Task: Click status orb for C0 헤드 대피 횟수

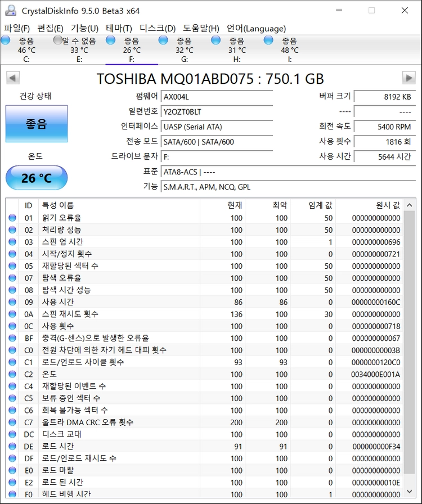Action: [x=12, y=350]
